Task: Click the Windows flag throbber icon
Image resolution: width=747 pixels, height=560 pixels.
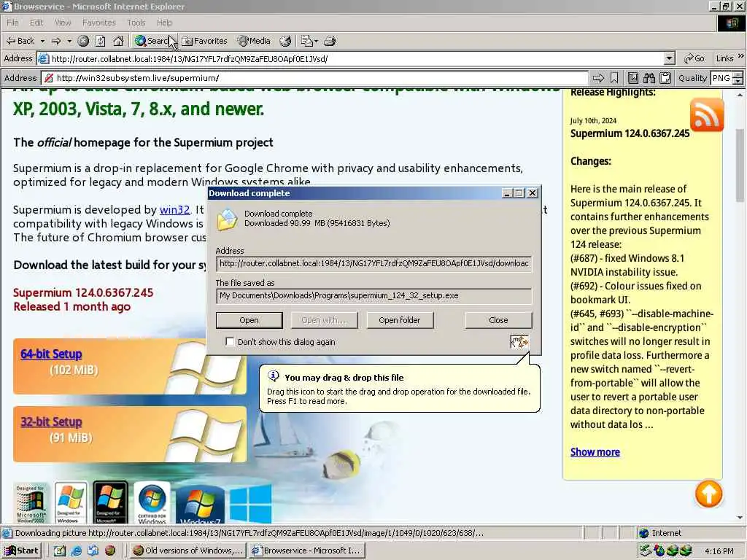Action: tap(732, 23)
